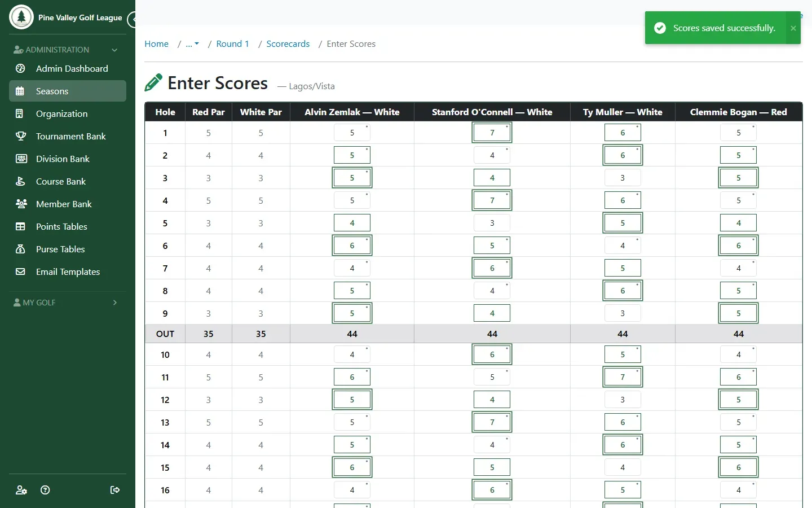Open Admin Dashboard from the sidebar
The height and width of the screenshot is (508, 812).
pos(68,68)
